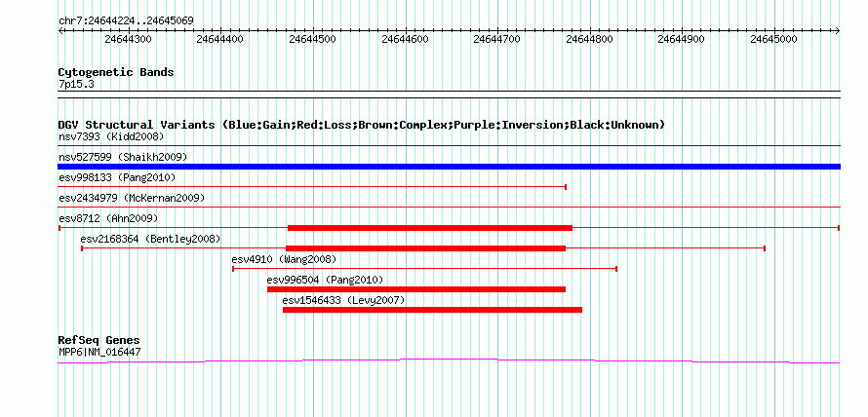This screenshot has width=868, height=417.
Task: Open variant nsv7393 (Kidd2008) label
Action: click(111, 136)
